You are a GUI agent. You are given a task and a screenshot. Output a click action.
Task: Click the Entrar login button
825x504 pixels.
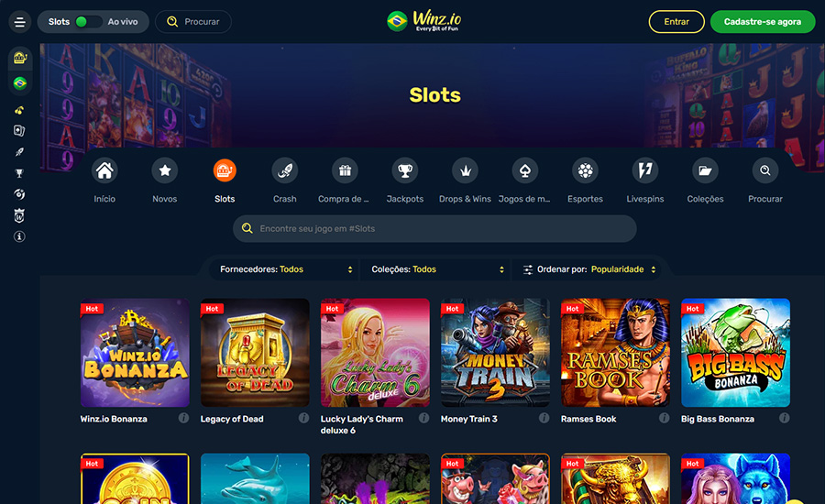click(676, 22)
